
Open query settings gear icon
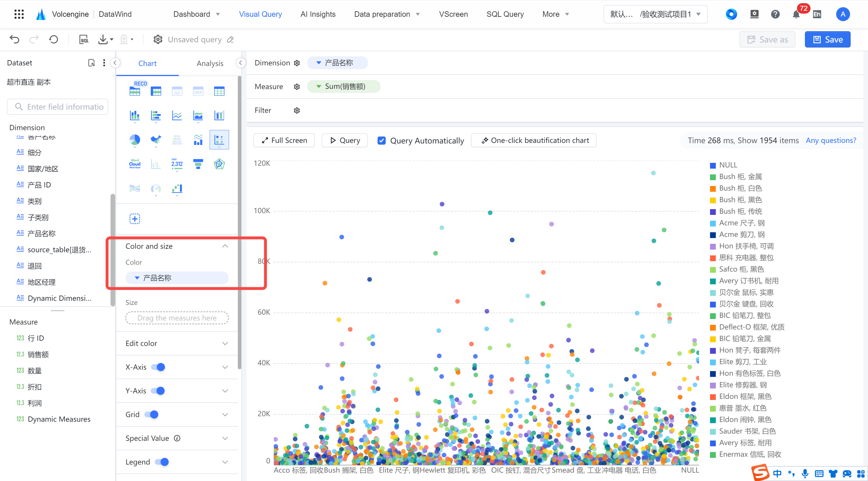158,39
